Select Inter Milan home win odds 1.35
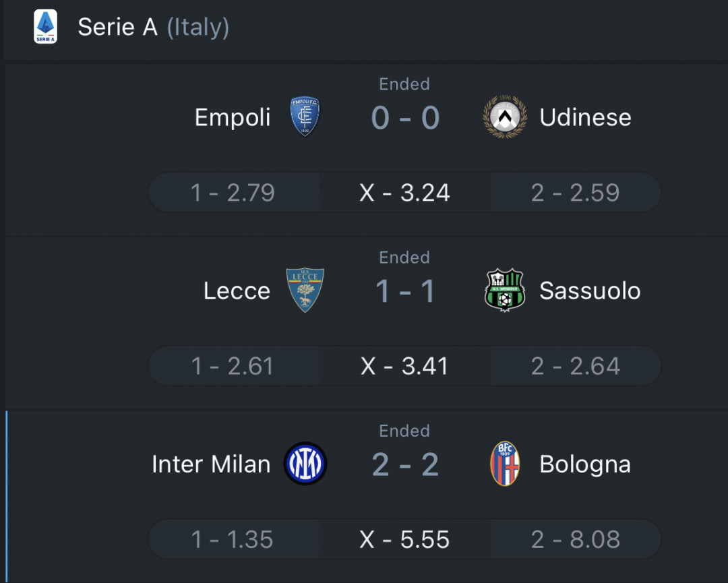Image resolution: width=728 pixels, height=583 pixels. click(x=233, y=539)
